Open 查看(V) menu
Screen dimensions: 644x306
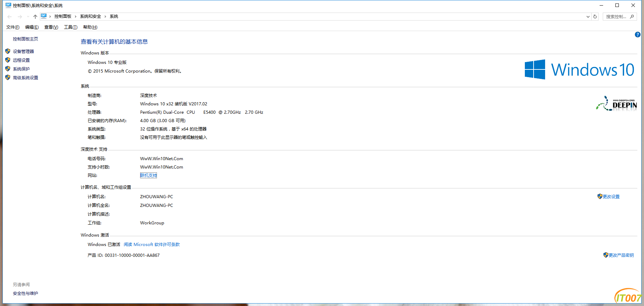[x=51, y=27]
